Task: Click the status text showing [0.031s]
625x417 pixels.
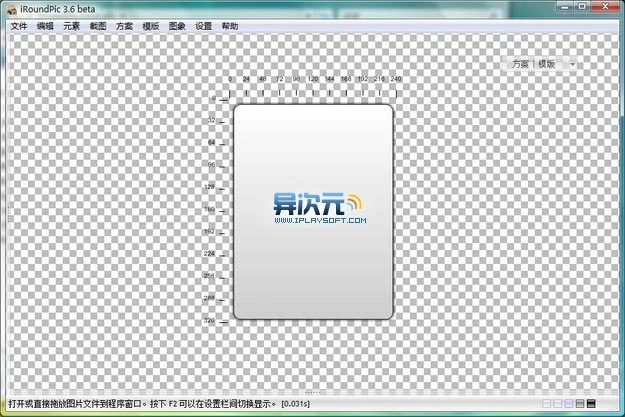Action: point(295,404)
